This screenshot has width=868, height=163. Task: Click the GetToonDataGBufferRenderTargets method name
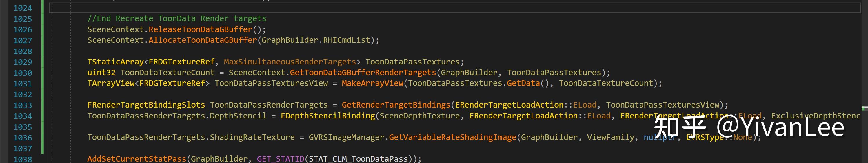[363, 73]
